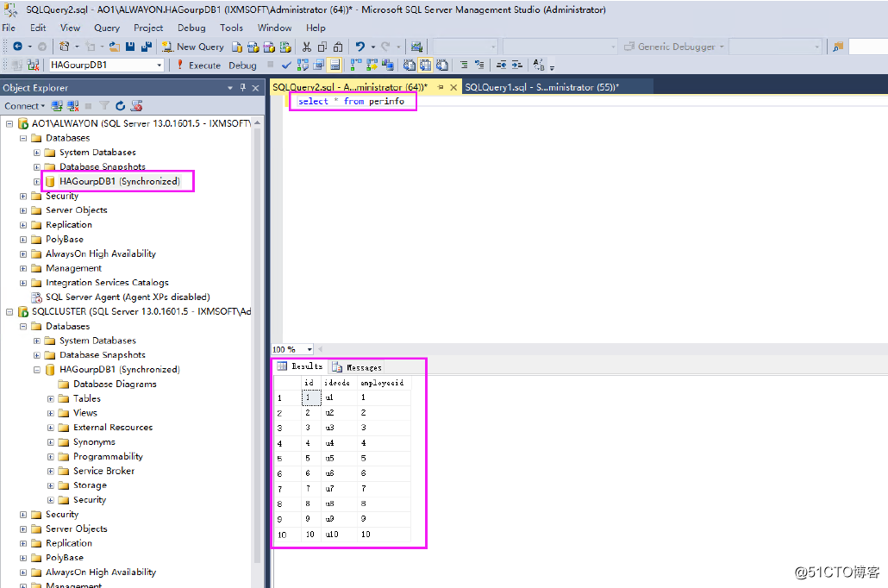
Task: Click the Parse checkmark icon
Action: pos(286,66)
